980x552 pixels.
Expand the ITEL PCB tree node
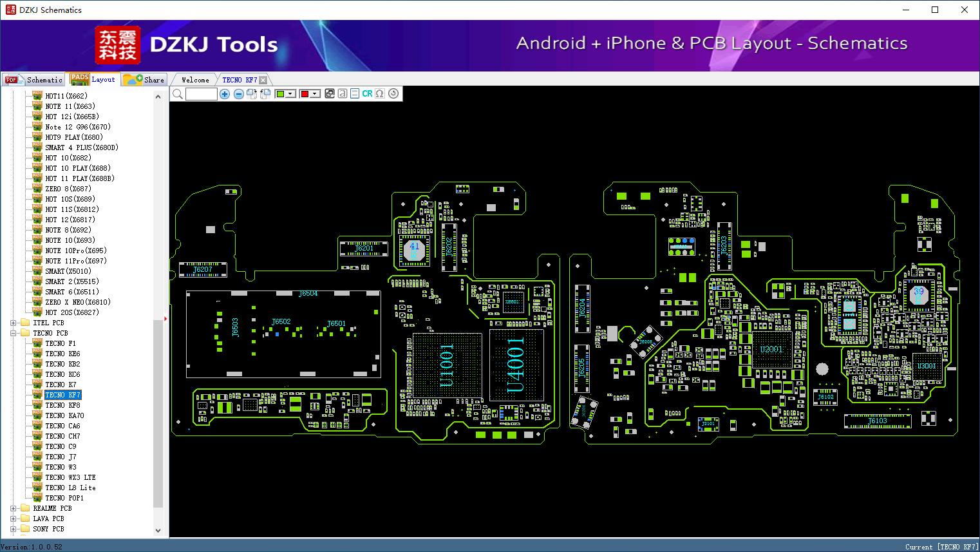tap(14, 323)
